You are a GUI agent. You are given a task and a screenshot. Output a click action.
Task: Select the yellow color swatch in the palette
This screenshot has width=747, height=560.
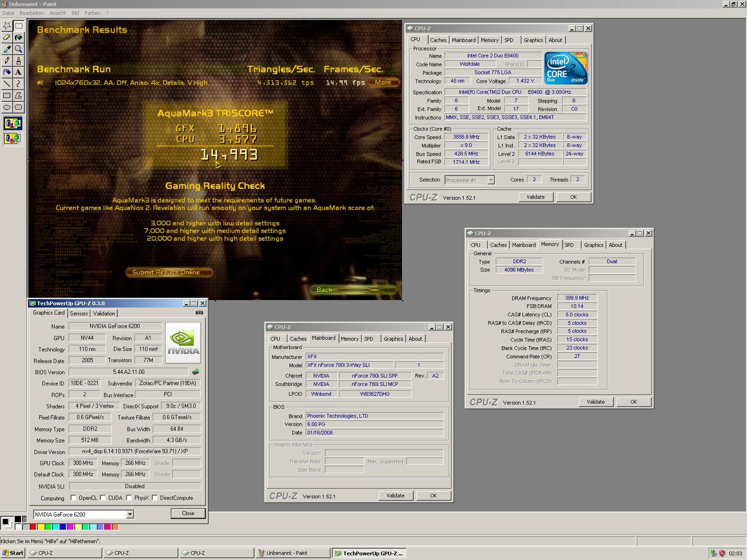(41, 527)
